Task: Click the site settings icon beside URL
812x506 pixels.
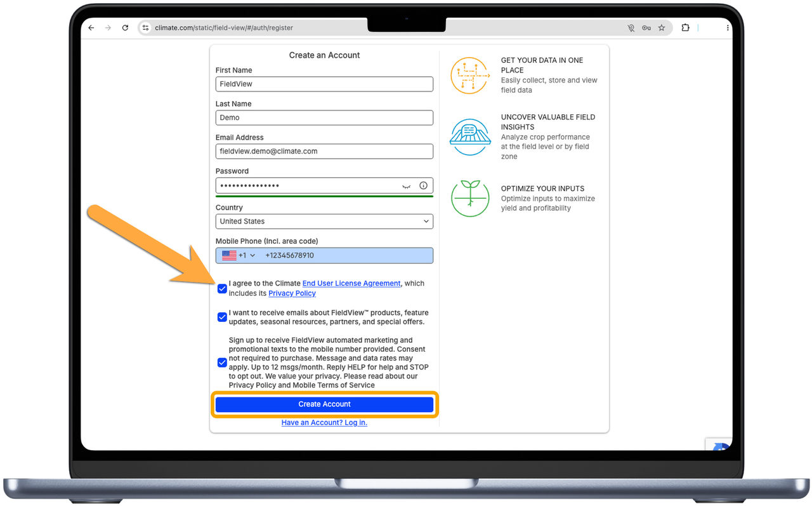Action: (145, 28)
